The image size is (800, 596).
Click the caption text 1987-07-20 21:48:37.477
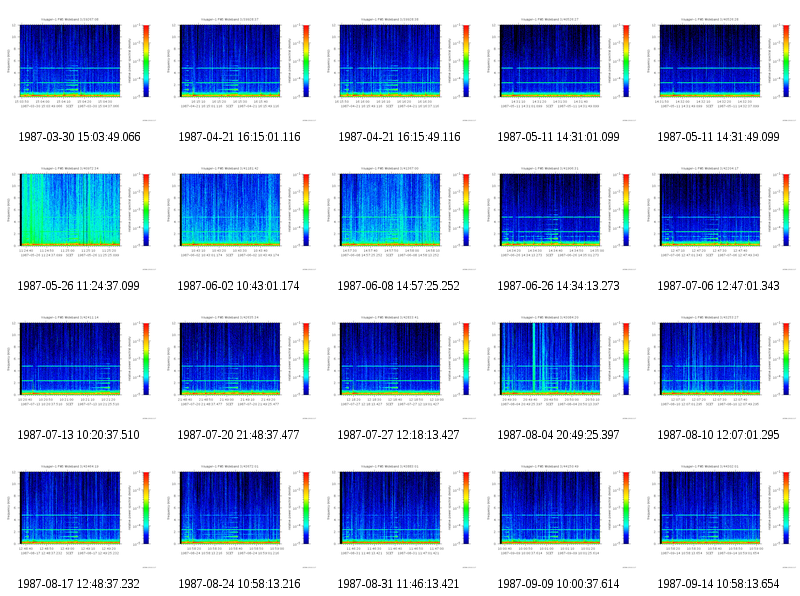[x=238, y=435]
